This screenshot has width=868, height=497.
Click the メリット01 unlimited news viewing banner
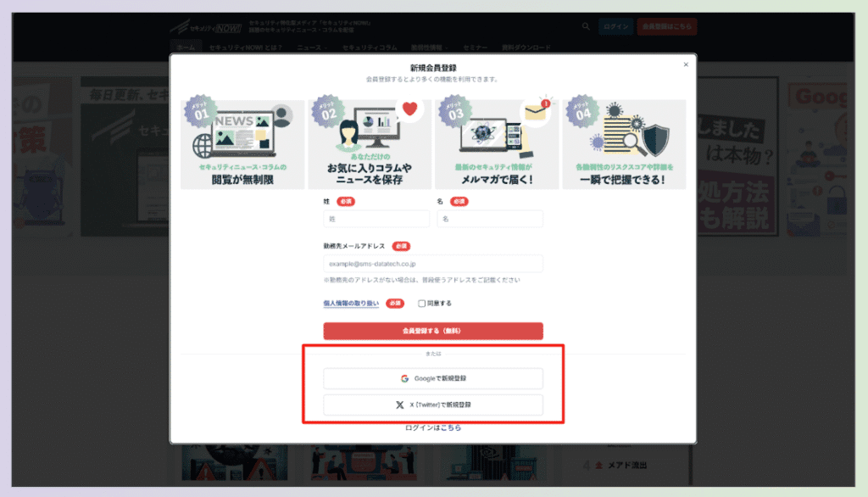pos(242,144)
